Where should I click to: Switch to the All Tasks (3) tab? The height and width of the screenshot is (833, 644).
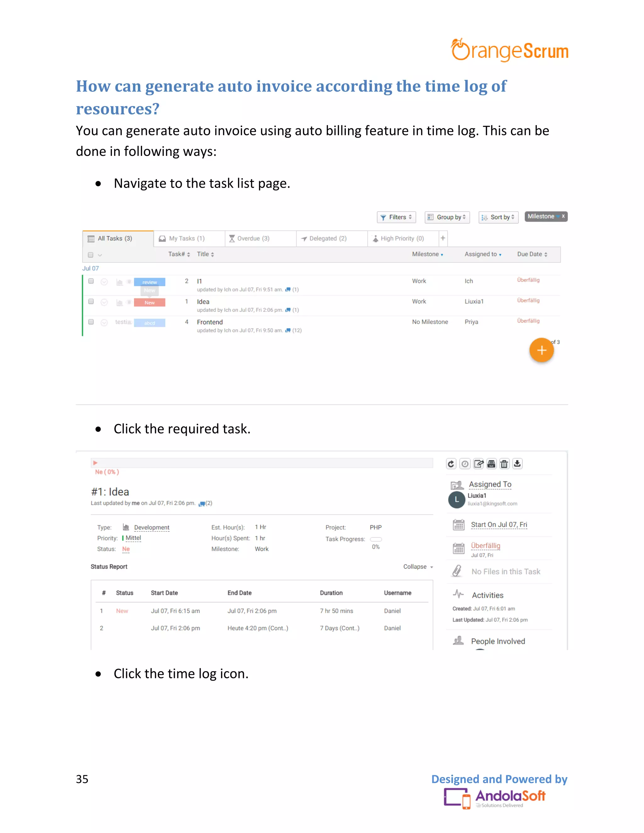click(118, 238)
